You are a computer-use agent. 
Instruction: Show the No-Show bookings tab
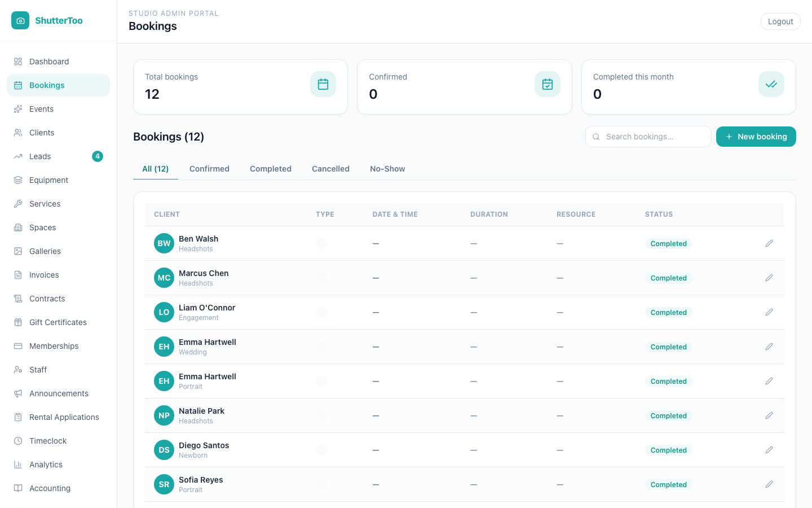point(387,169)
